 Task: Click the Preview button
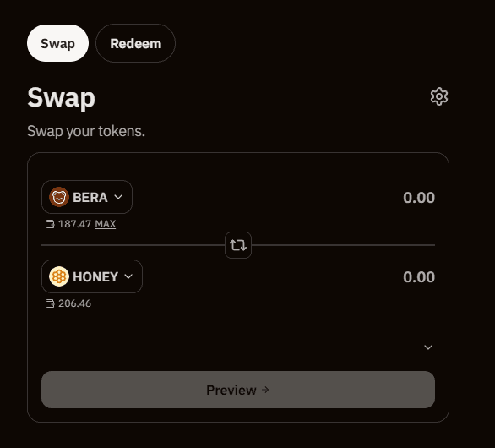click(x=238, y=390)
